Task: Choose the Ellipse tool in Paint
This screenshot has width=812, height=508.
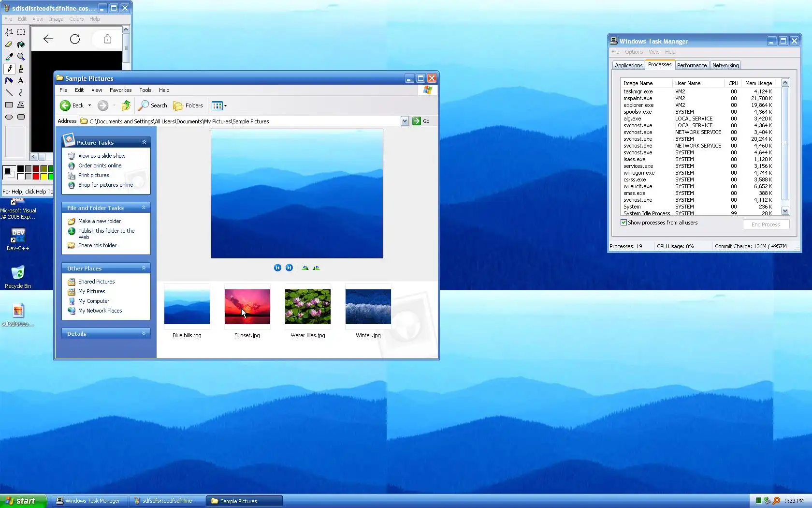Action: coord(9,117)
